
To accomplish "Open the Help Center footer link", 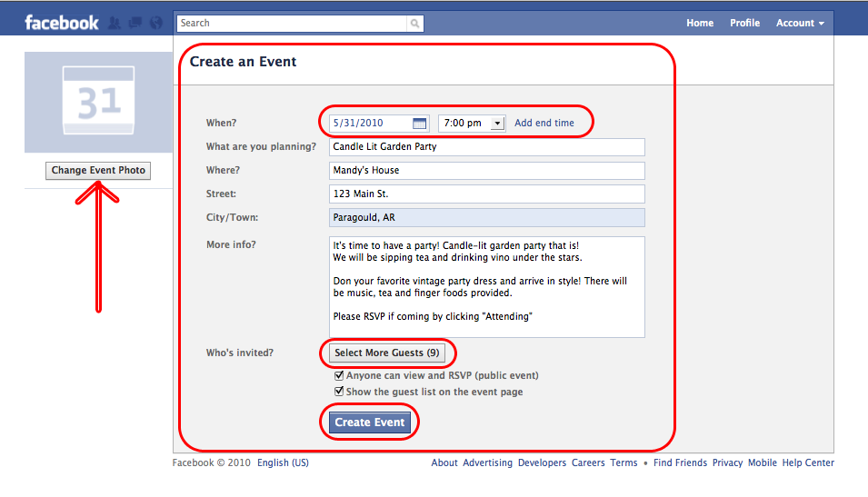I will click(x=807, y=462).
